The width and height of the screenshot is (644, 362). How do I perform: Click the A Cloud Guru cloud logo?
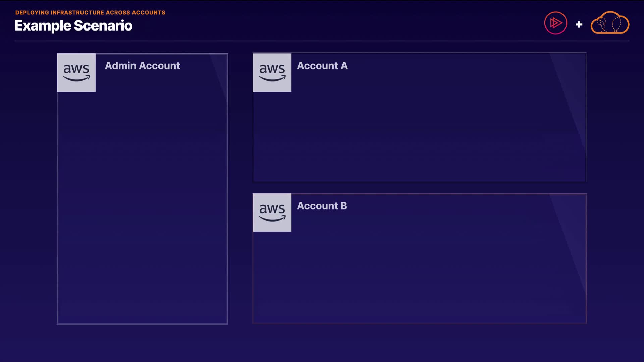(610, 23)
